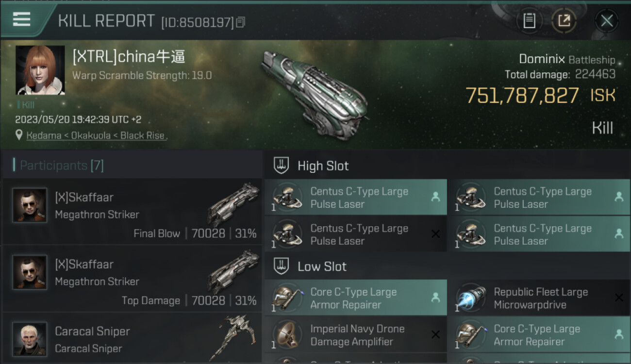631x364 pixels.
Task: Click High Slot section shield icon
Action: [282, 165]
